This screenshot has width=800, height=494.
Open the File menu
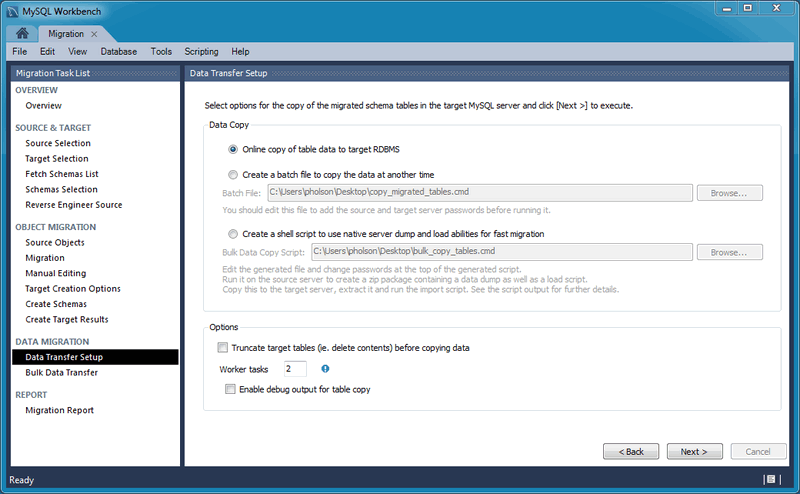[19, 52]
